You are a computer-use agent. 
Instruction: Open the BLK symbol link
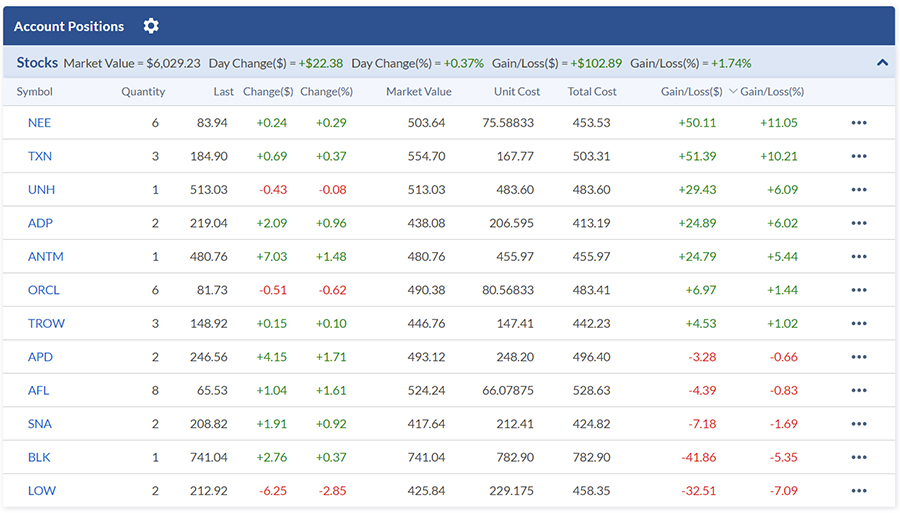39,457
